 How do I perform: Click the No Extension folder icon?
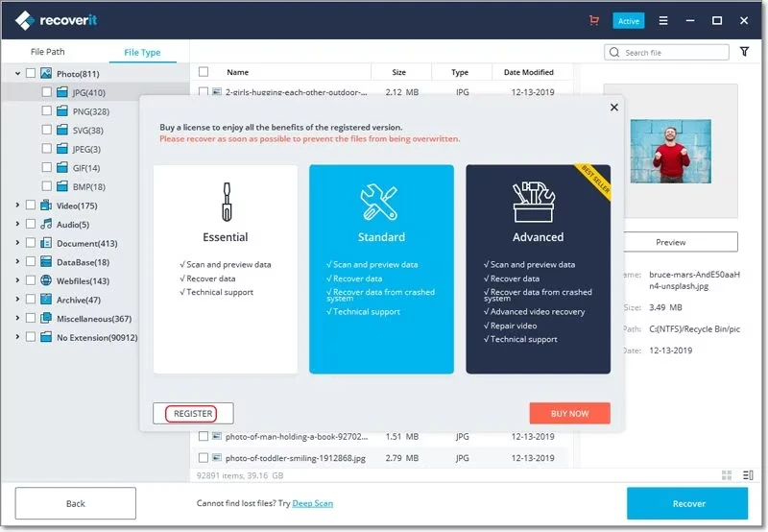46,337
